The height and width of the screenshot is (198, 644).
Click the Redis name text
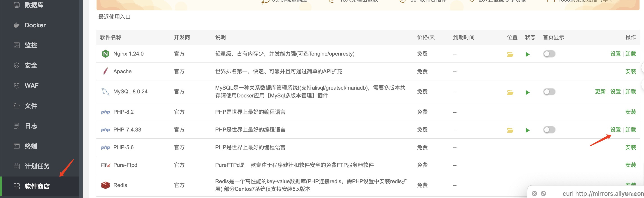pyautogui.click(x=120, y=185)
